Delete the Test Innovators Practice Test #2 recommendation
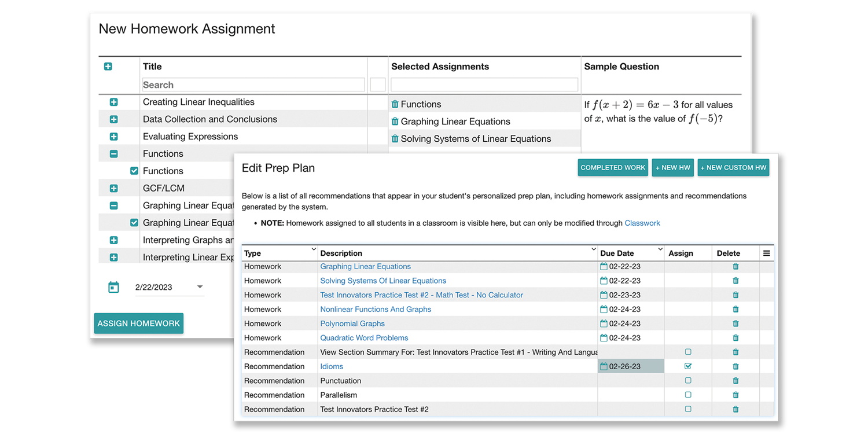868x434 pixels. tap(735, 410)
